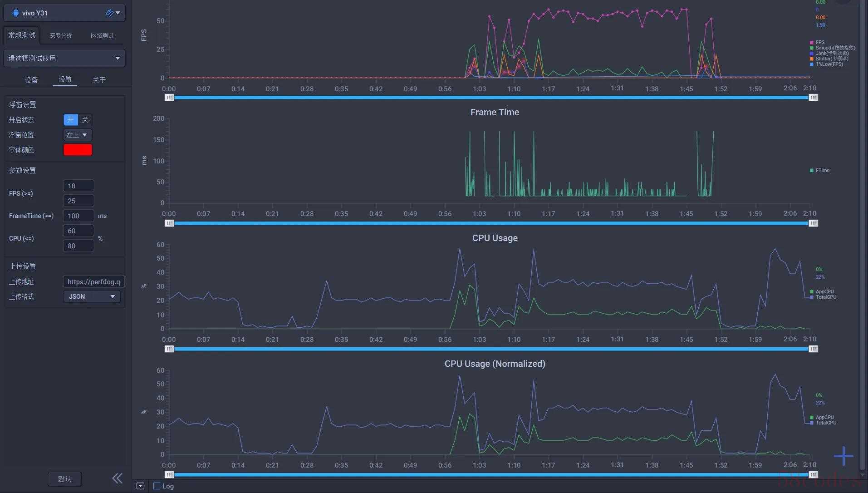Toggle Smooth series in the FPS legend
Screen dimensions: 868x493
coord(832,48)
